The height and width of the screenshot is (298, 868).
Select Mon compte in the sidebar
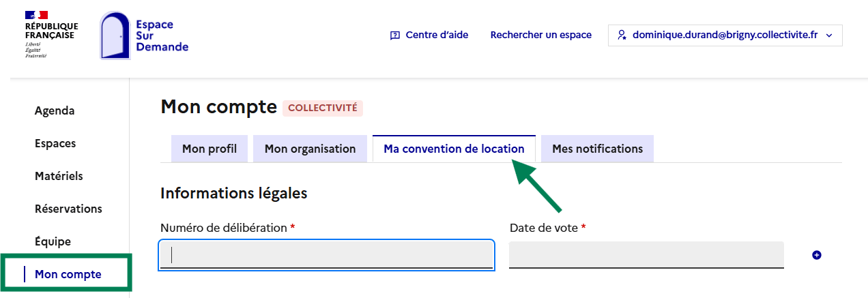pos(68,274)
